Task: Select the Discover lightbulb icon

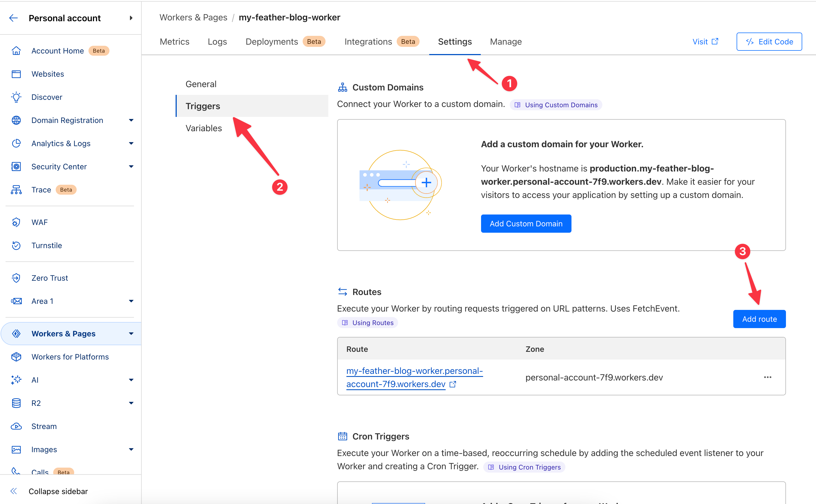Action: pyautogui.click(x=16, y=97)
